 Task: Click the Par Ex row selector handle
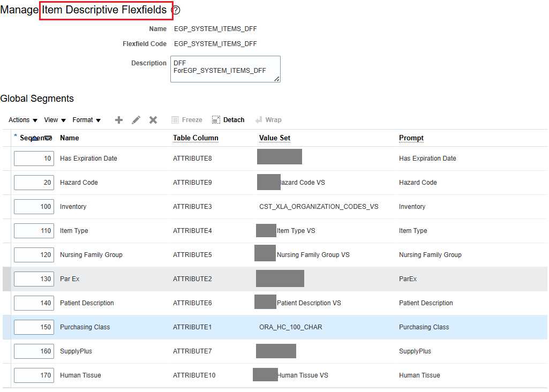click(x=6, y=280)
